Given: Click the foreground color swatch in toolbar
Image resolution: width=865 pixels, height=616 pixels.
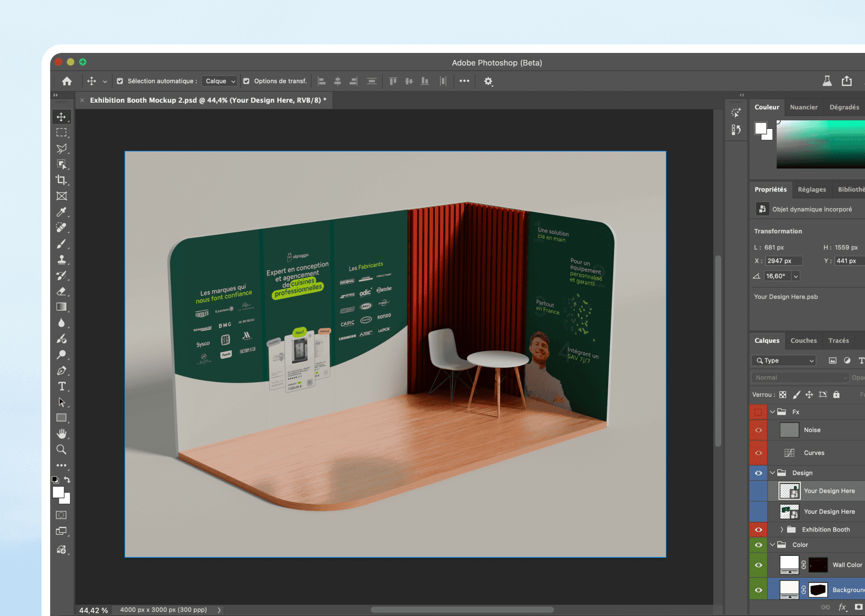Looking at the screenshot, I should (x=58, y=492).
